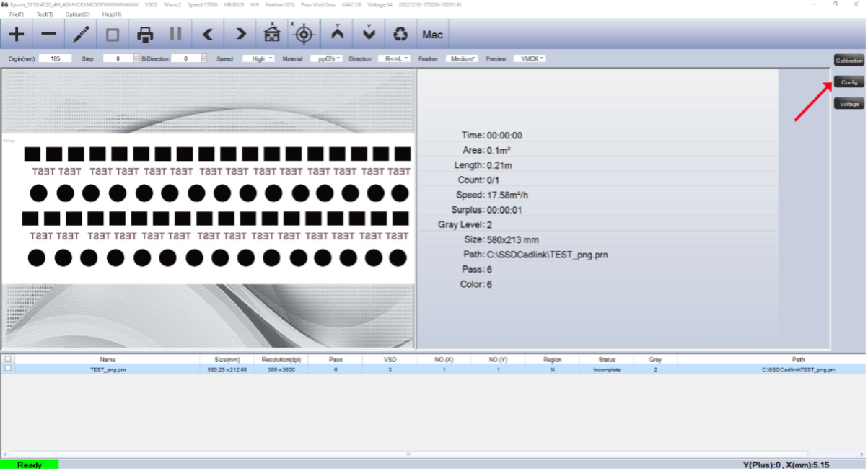Click the Calibration button
The width and height of the screenshot is (868, 471).
849,61
